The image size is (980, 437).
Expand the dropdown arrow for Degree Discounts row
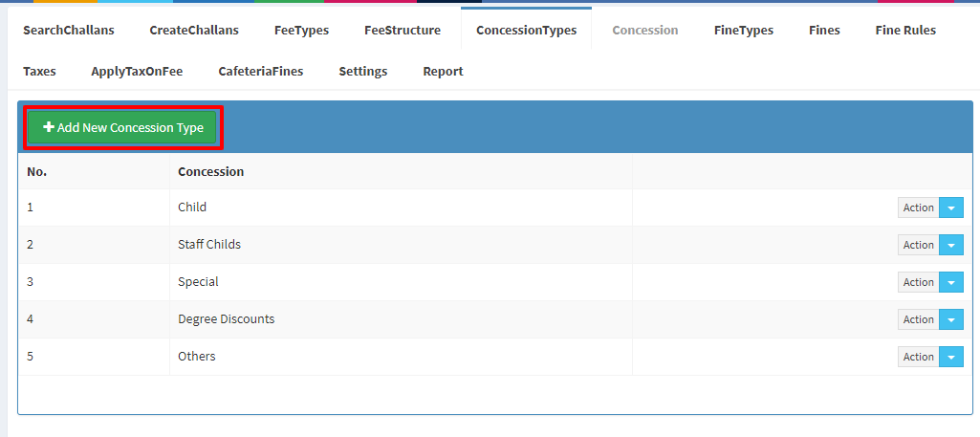tap(951, 319)
